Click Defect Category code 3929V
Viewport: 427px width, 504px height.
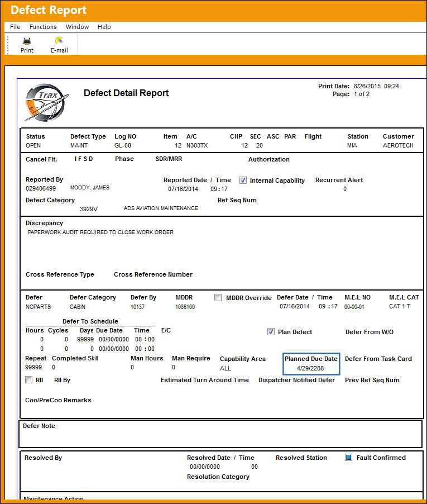coord(89,209)
